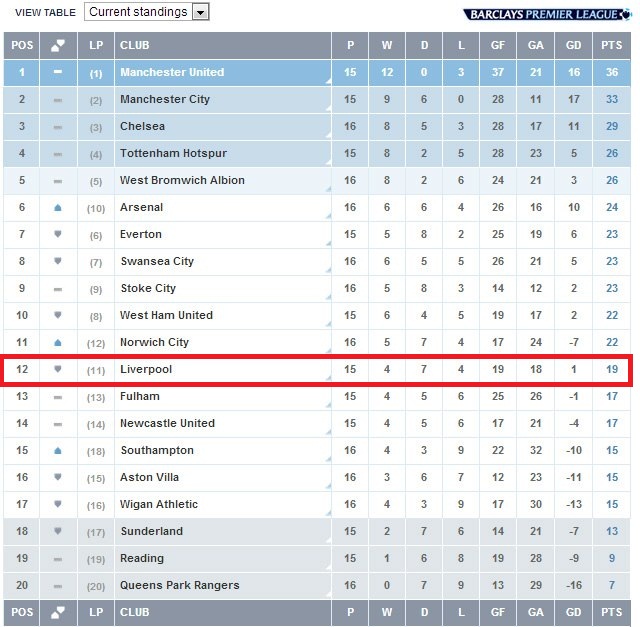Sort table by PTS in top header
The image size is (640, 627).
(x=611, y=45)
